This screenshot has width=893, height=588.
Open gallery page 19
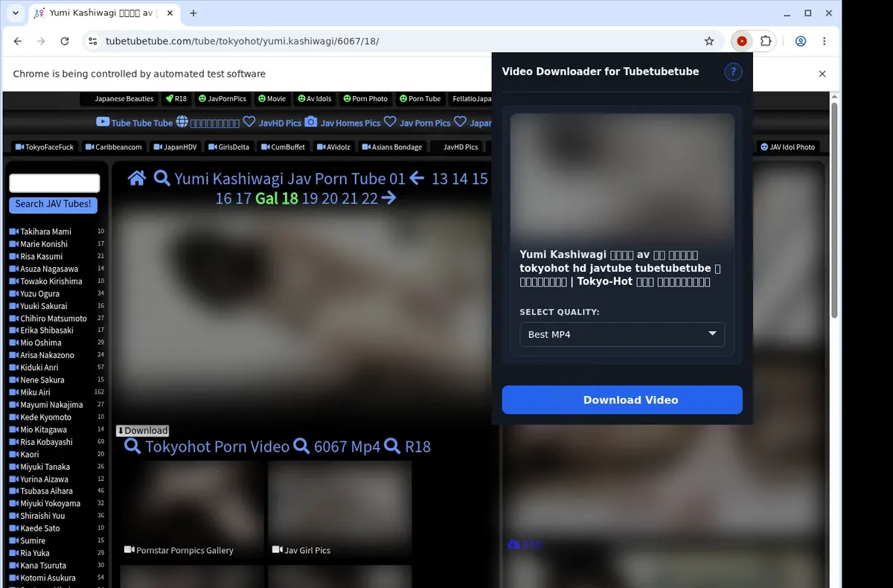[x=310, y=198]
